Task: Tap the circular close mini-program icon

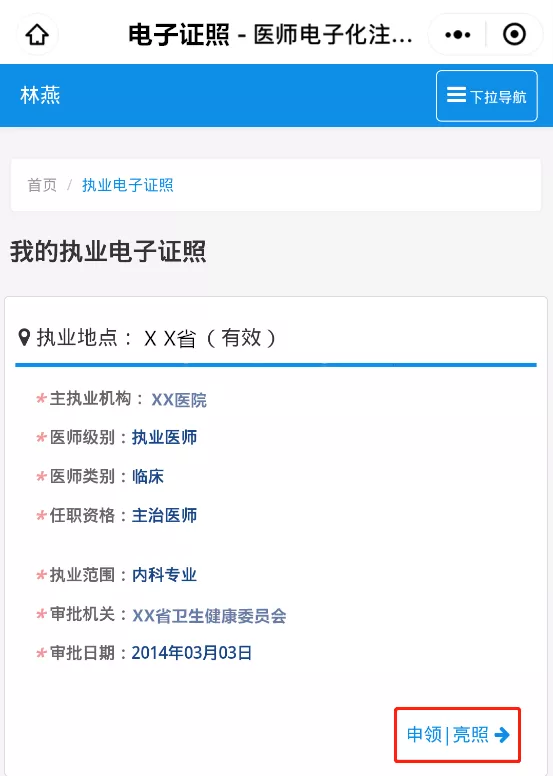Action: click(514, 34)
